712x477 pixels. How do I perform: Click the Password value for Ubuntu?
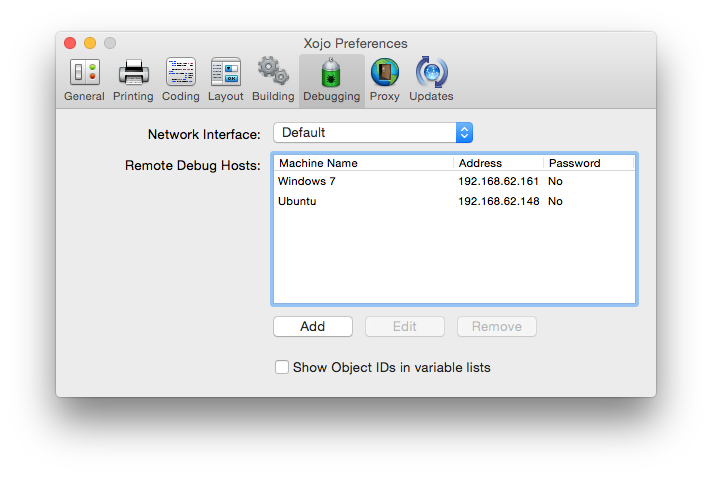(555, 201)
